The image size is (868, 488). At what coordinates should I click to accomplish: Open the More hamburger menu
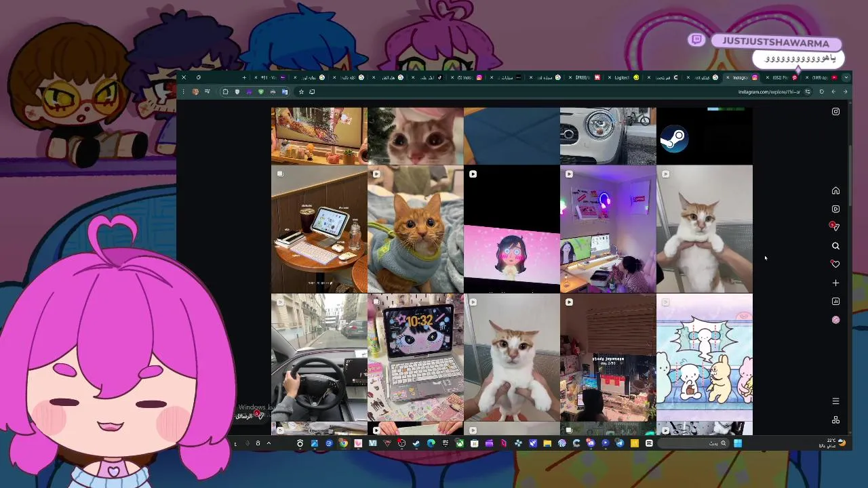835,401
